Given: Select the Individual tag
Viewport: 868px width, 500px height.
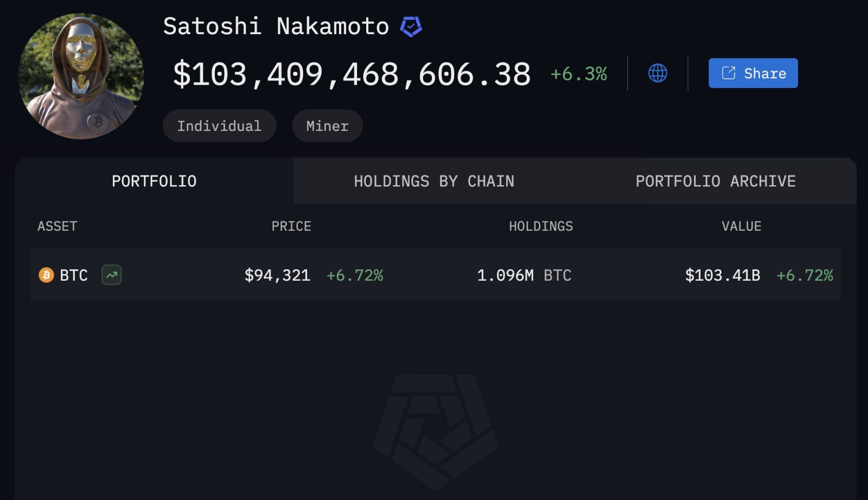Looking at the screenshot, I should pos(219,125).
